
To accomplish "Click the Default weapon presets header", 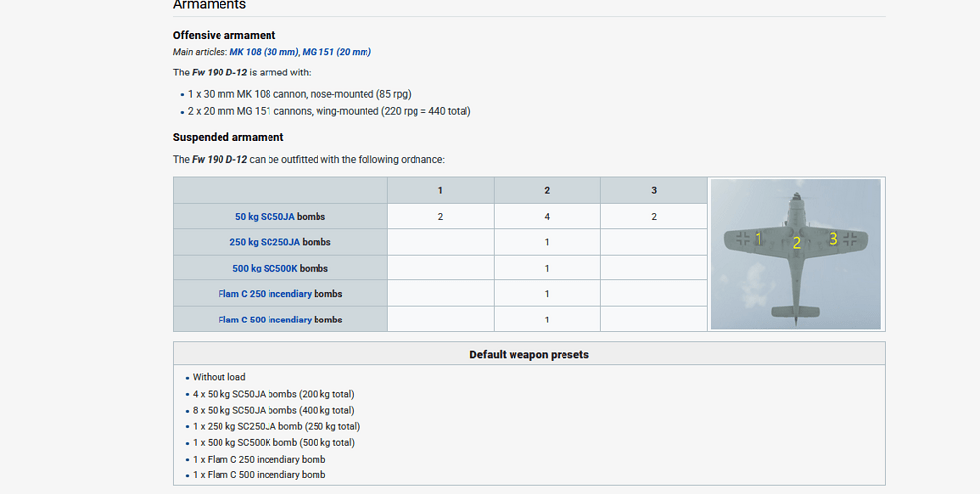I will (529, 354).
